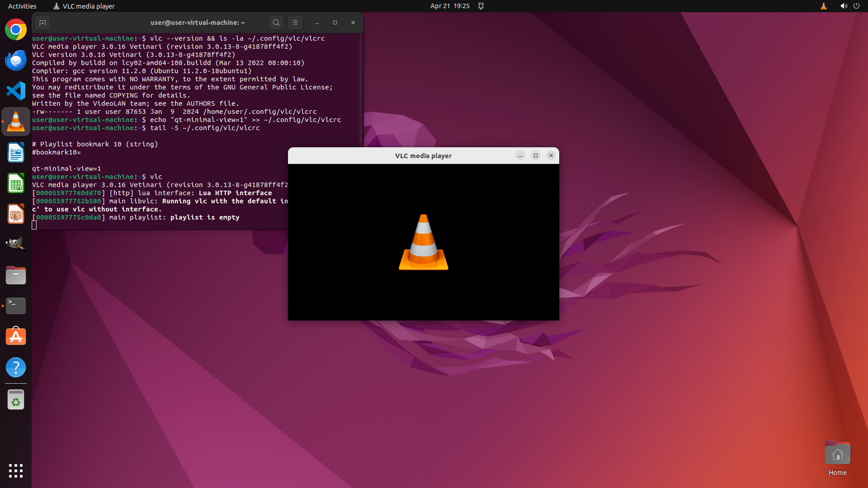Launch LibreOffice Impress from the dock

point(16,214)
